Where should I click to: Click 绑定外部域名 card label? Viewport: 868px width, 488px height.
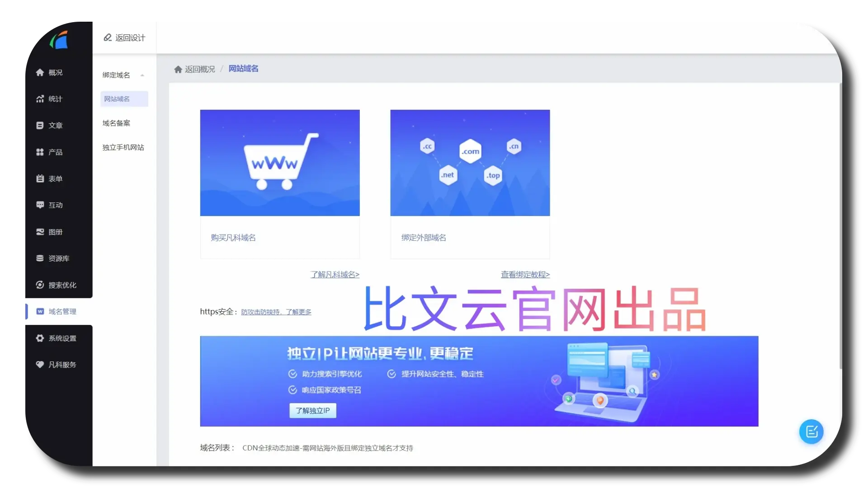[x=424, y=238]
